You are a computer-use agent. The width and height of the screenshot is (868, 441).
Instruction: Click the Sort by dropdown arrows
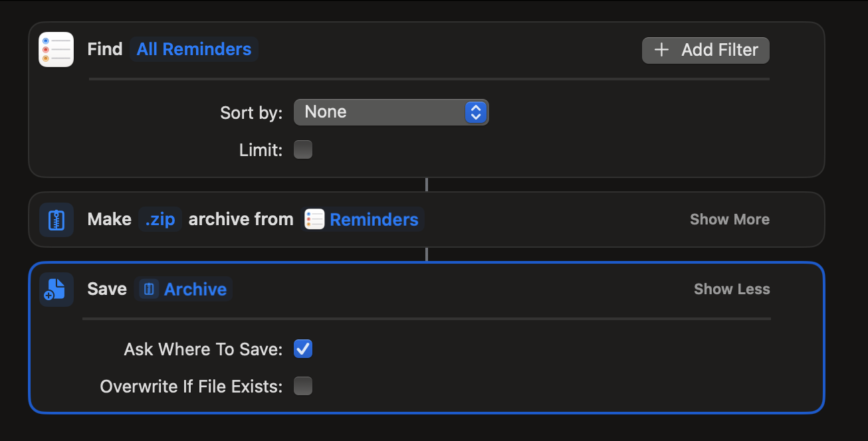475,112
